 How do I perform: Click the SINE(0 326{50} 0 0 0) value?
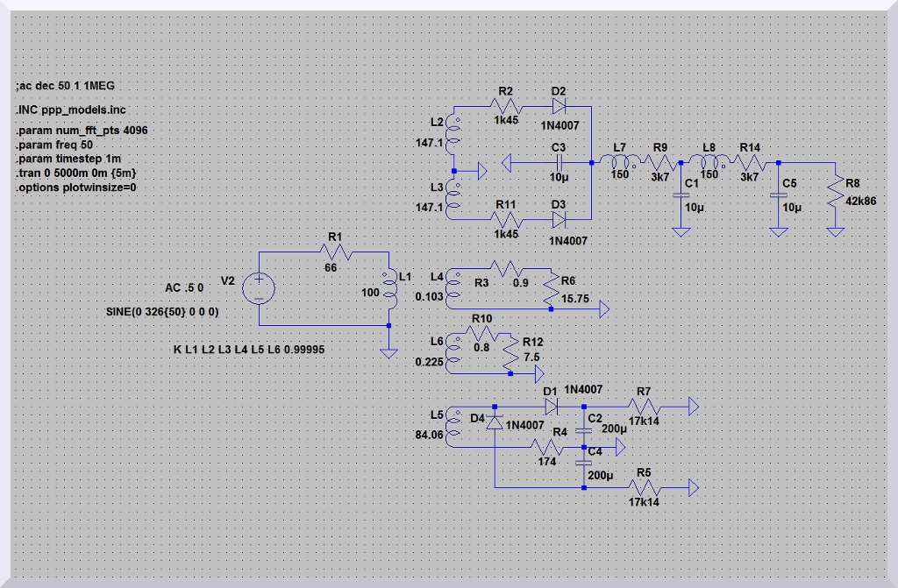pos(161,312)
